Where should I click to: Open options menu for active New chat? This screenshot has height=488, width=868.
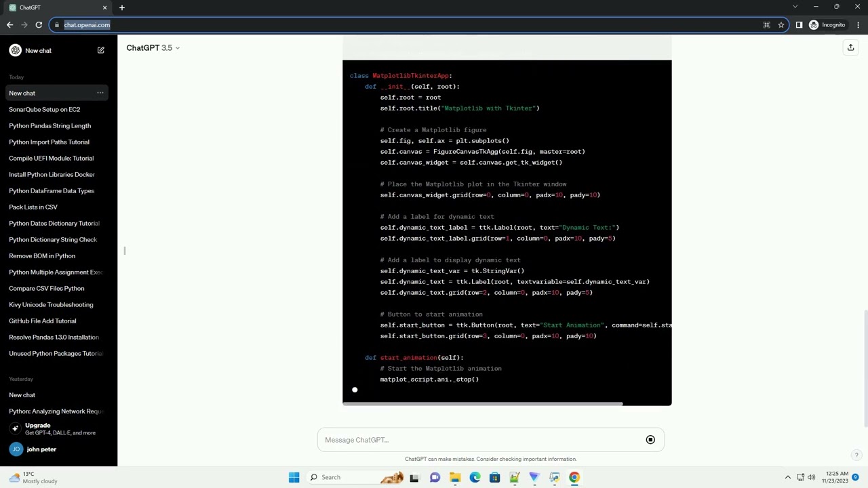[x=100, y=93]
